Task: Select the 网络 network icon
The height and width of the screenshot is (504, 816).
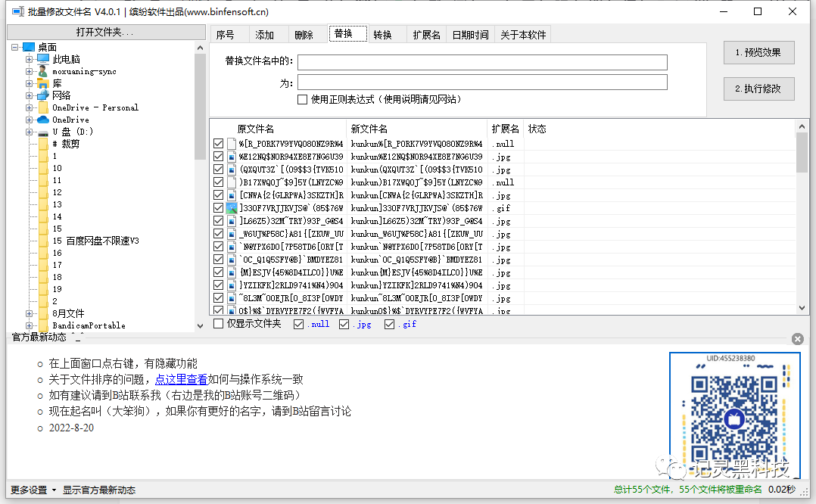Action: coord(42,95)
